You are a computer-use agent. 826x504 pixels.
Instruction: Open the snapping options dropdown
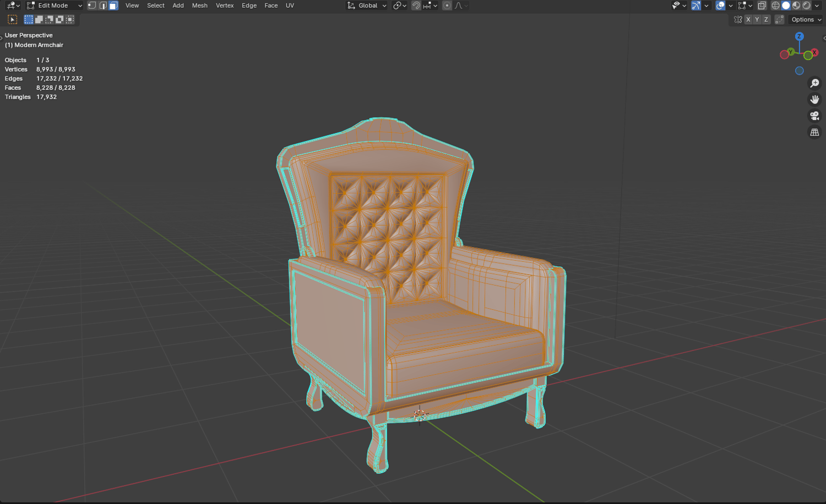430,6
